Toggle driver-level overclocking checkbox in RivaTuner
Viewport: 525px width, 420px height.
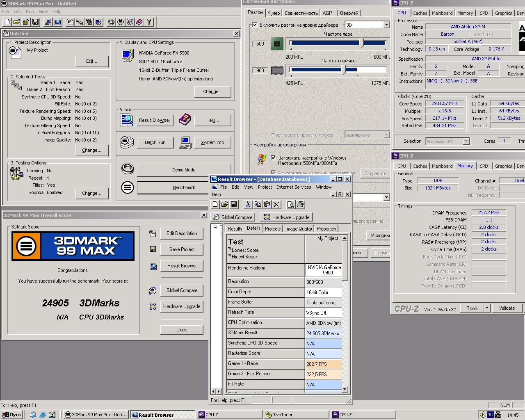(255, 25)
